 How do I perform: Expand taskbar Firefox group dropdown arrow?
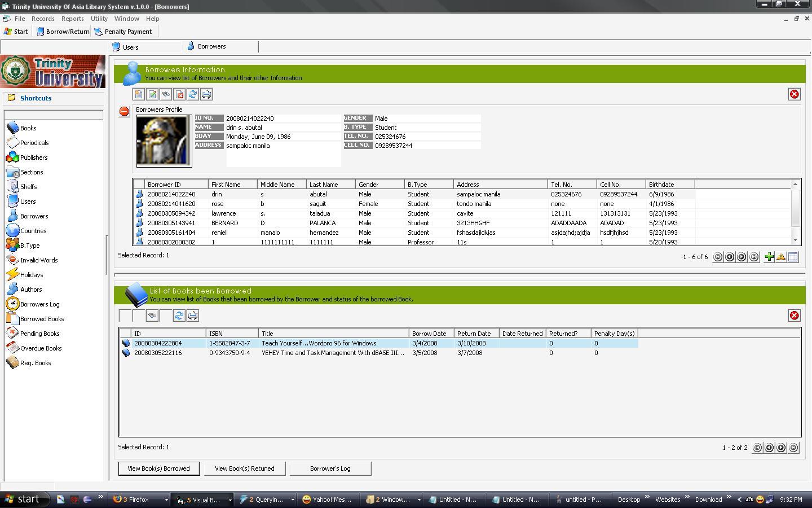coord(166,500)
